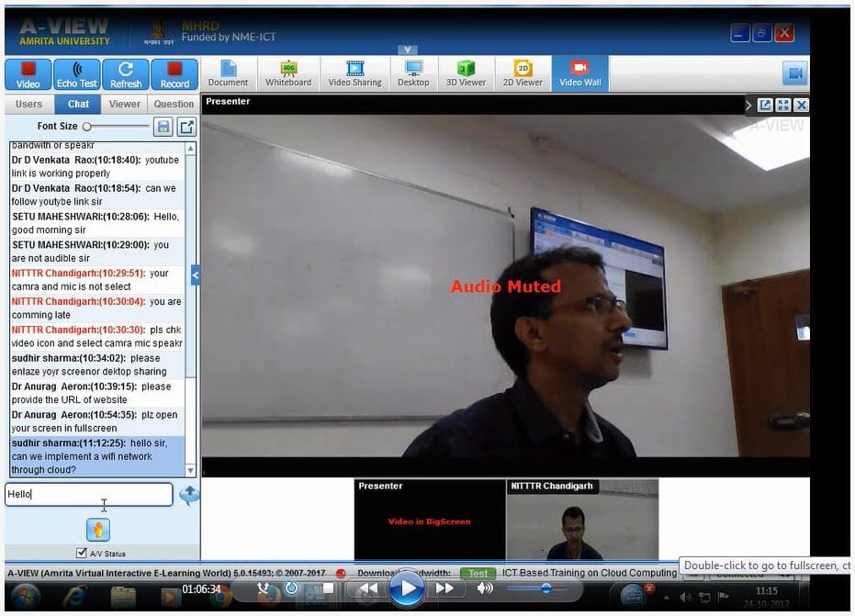This screenshot has height=616, width=855.
Task: Switch to the Users tab
Action: click(29, 104)
